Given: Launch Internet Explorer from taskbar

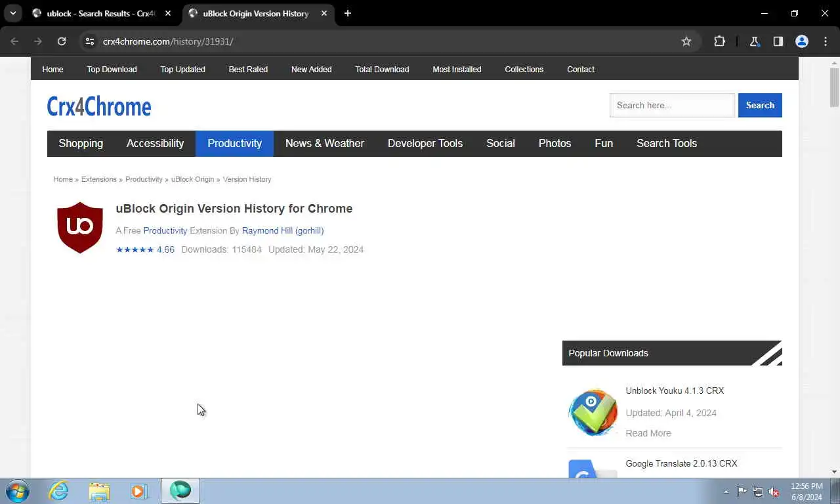Looking at the screenshot, I should [x=58, y=491].
